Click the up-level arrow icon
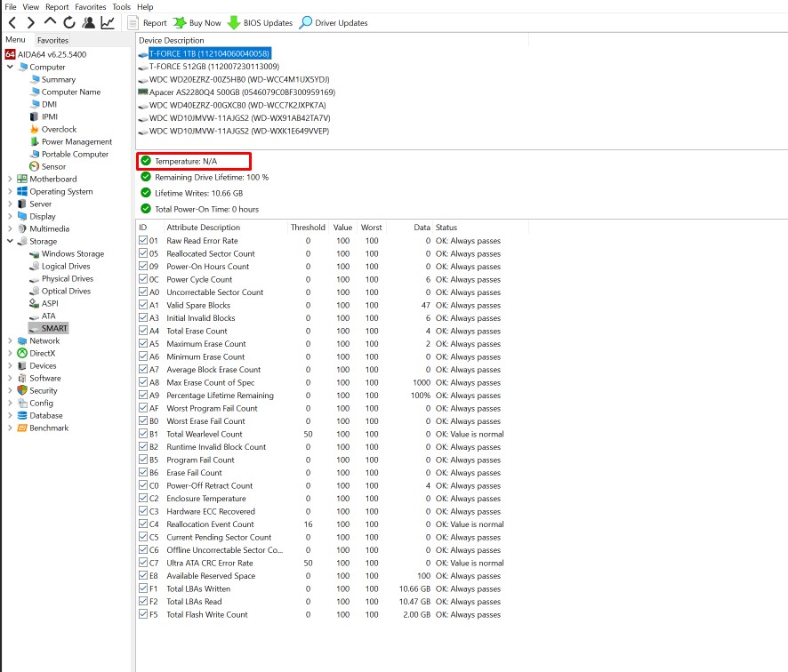This screenshot has width=788, height=672. tap(50, 21)
